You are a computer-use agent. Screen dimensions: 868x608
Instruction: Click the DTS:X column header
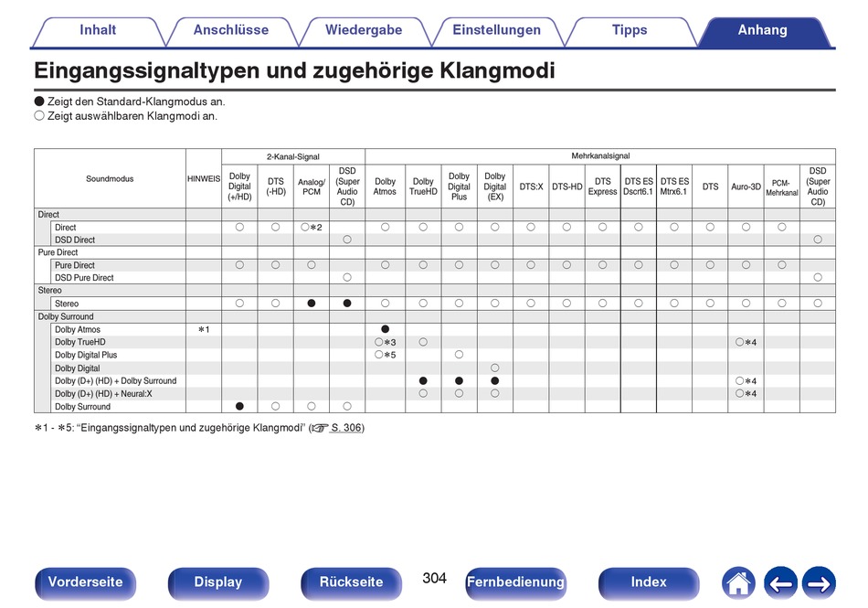[531, 187]
